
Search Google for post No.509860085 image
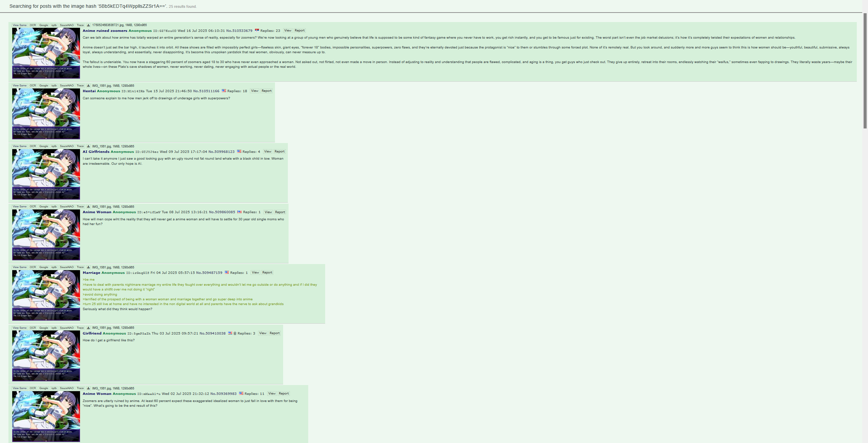(x=44, y=207)
